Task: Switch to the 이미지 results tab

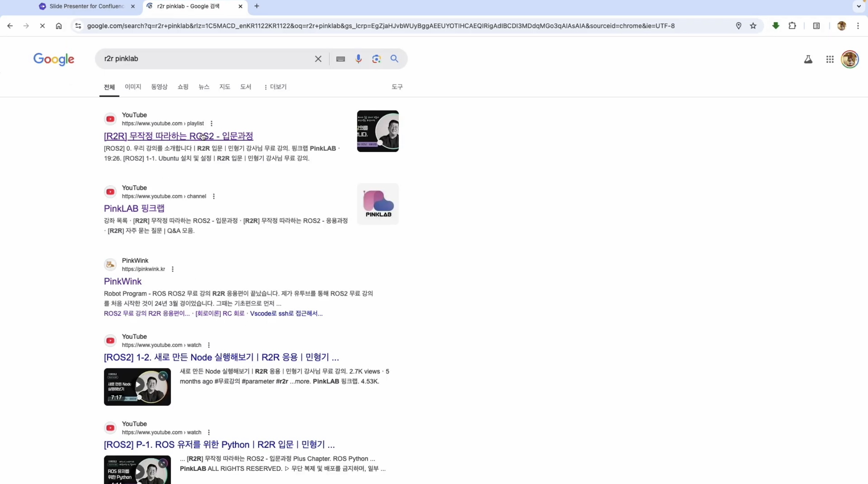Action: point(133,87)
